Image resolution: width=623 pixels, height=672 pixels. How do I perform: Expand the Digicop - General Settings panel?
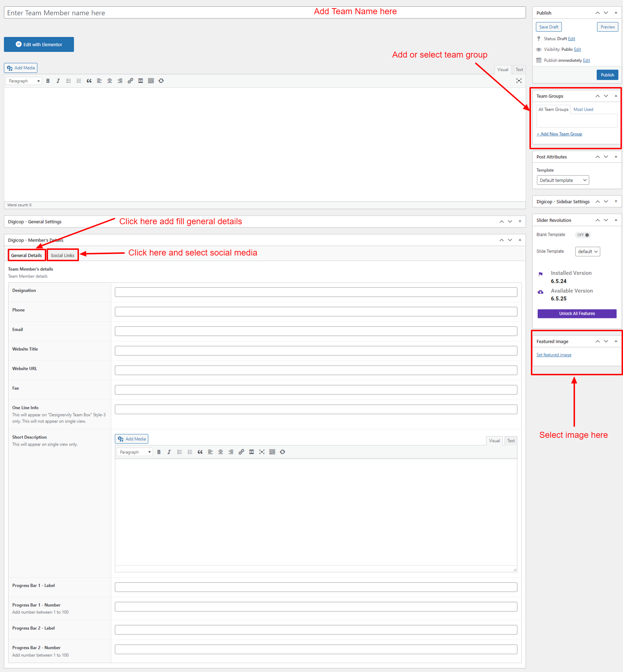pos(520,222)
